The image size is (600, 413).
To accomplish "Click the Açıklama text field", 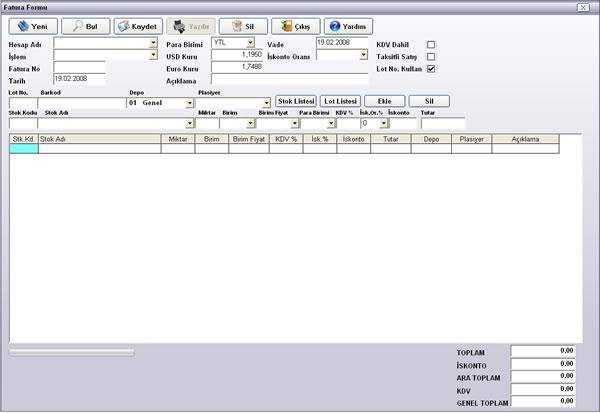I will 290,79.
